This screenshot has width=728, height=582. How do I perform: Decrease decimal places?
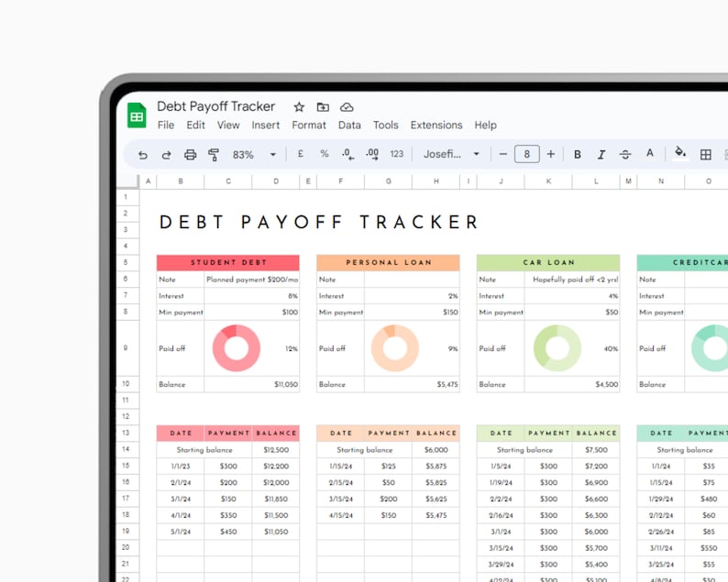[x=347, y=154]
